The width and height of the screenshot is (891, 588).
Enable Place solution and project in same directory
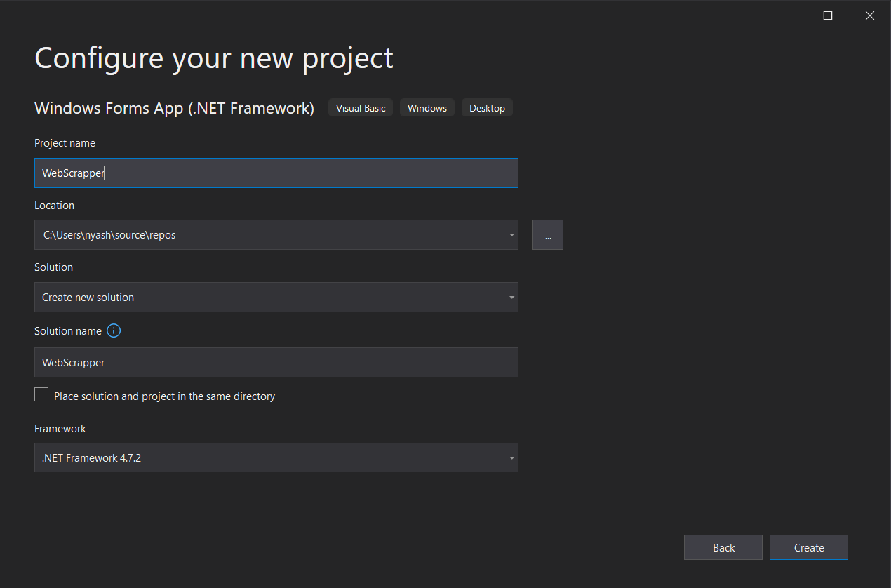(x=41, y=394)
